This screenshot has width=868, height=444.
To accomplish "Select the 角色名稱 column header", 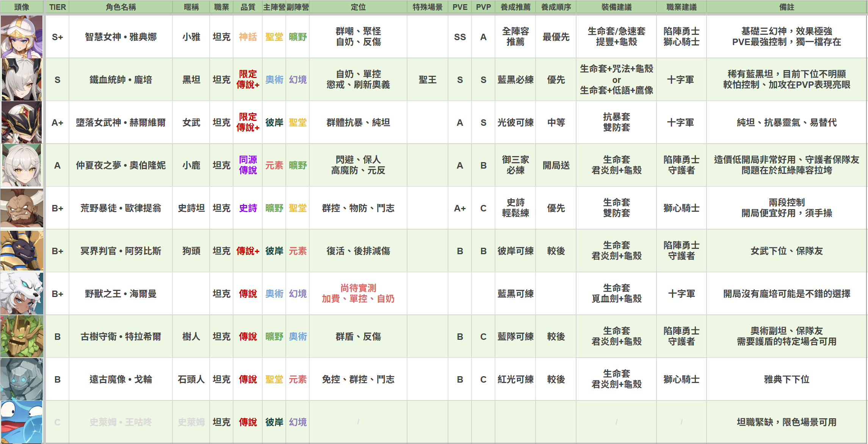I will click(121, 7).
